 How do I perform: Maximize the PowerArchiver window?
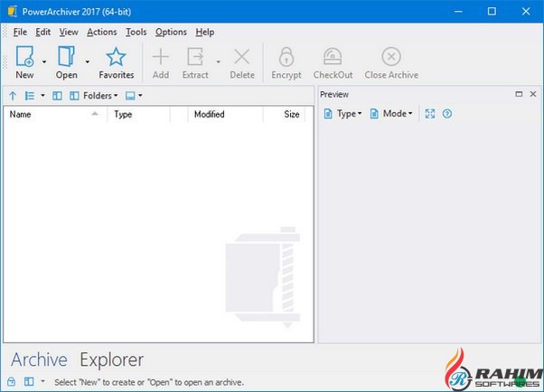pyautogui.click(x=492, y=12)
